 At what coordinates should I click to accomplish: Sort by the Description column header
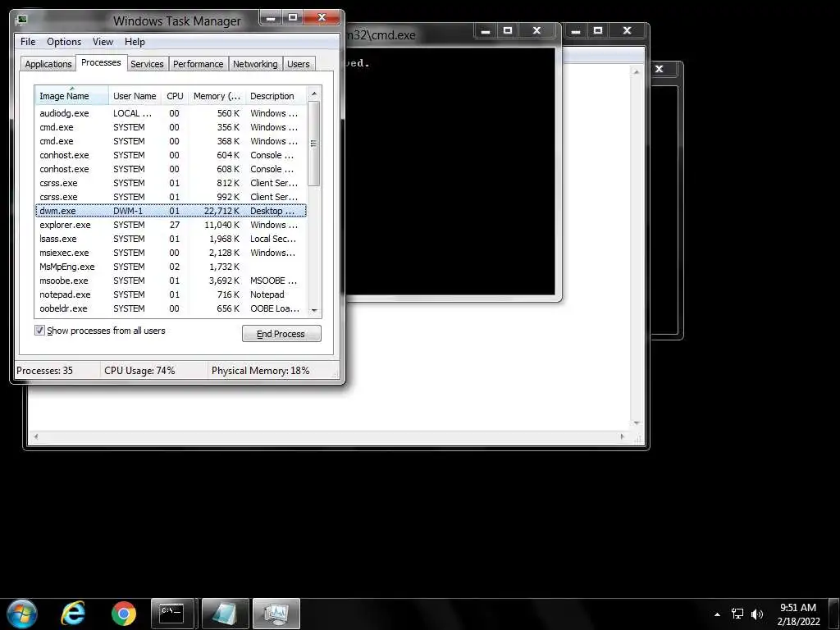(276, 96)
